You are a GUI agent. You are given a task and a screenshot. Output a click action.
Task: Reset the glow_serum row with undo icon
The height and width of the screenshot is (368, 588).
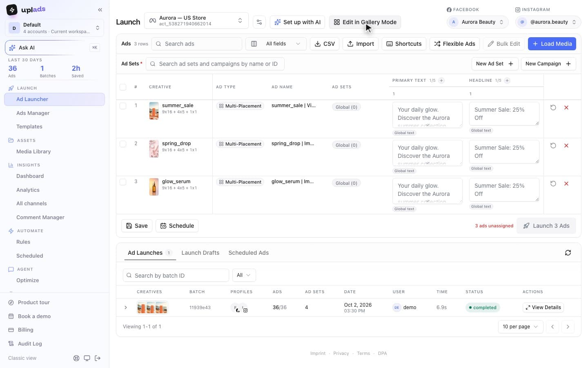[x=553, y=184]
